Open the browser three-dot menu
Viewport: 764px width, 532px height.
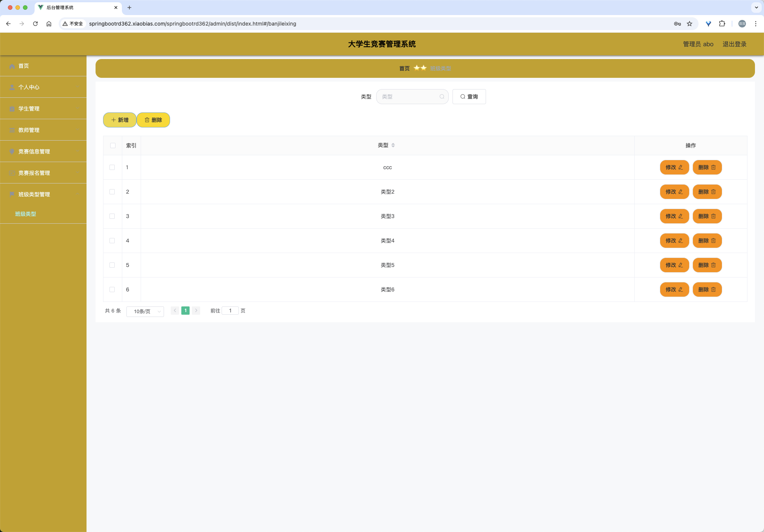pos(756,24)
